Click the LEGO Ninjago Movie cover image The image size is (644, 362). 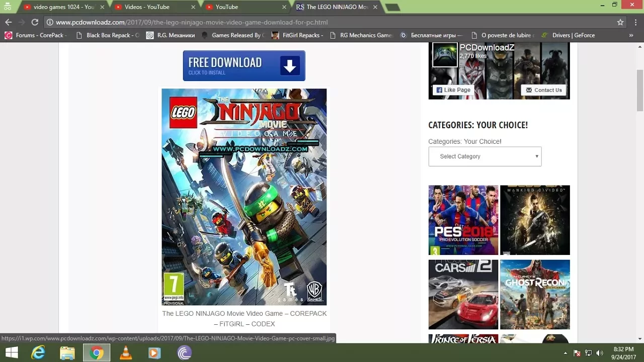click(244, 197)
